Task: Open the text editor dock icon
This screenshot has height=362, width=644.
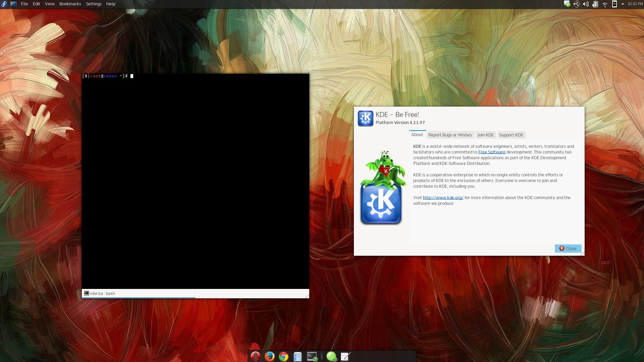Action: point(345,356)
